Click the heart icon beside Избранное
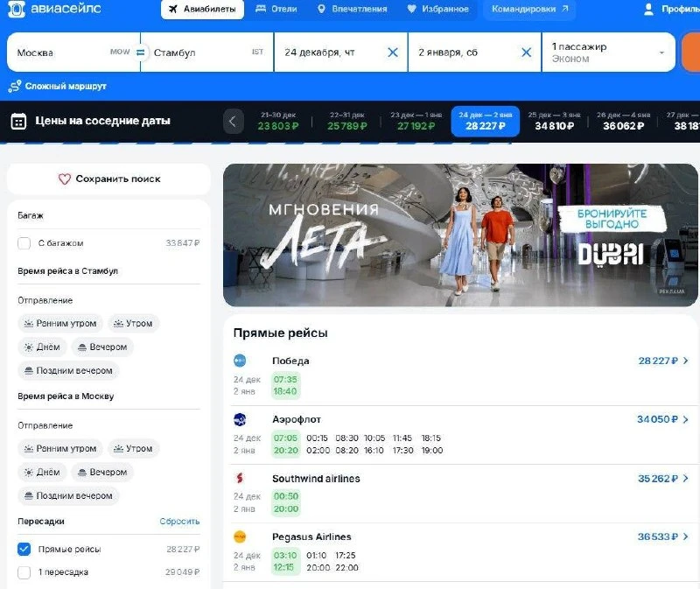The height and width of the screenshot is (589, 700). coord(411,9)
